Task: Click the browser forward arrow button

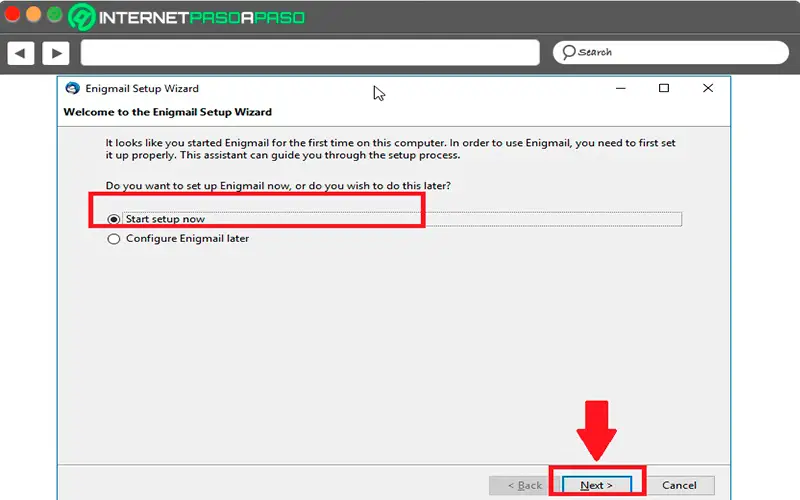Action: click(56, 53)
